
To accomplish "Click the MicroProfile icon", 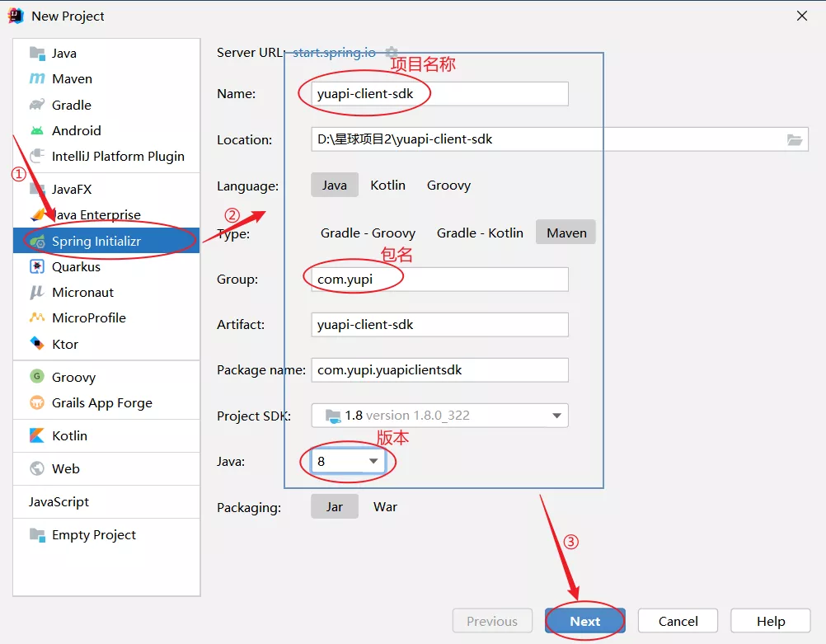I will 37,317.
